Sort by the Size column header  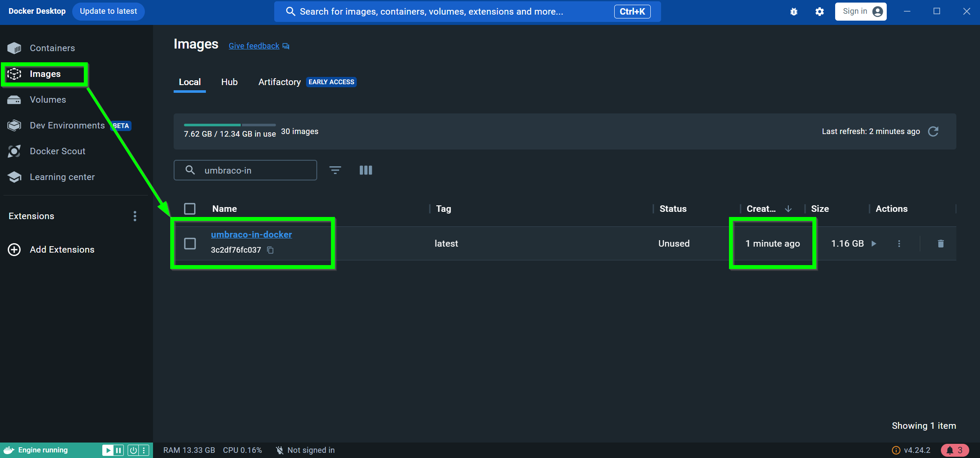[x=820, y=209]
